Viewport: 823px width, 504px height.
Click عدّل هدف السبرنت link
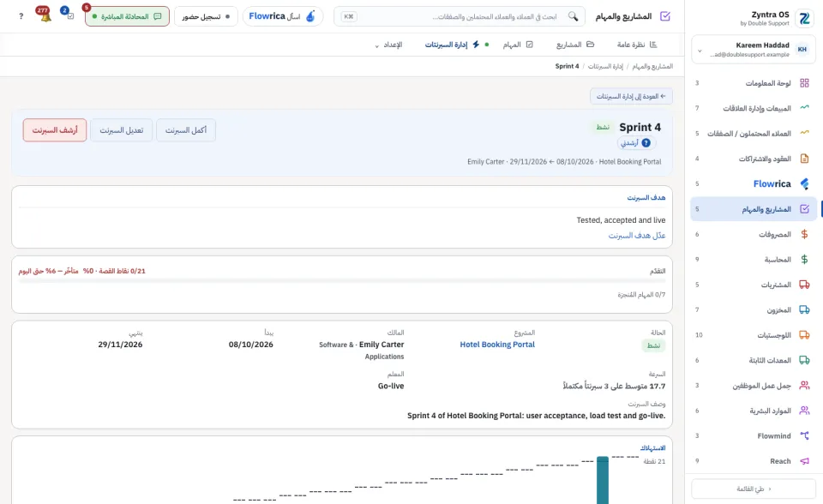637,236
